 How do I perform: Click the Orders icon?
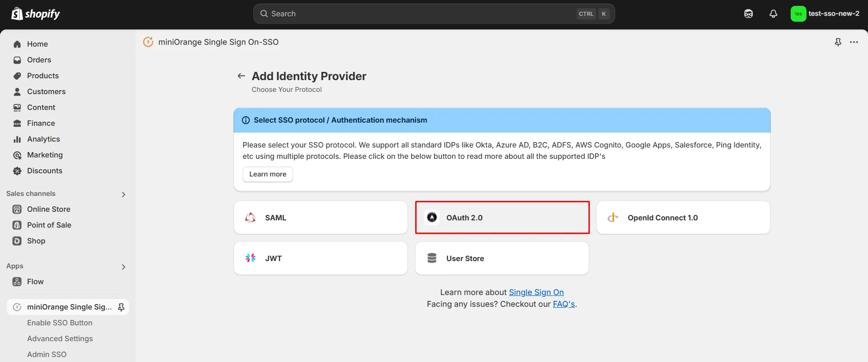coord(17,60)
